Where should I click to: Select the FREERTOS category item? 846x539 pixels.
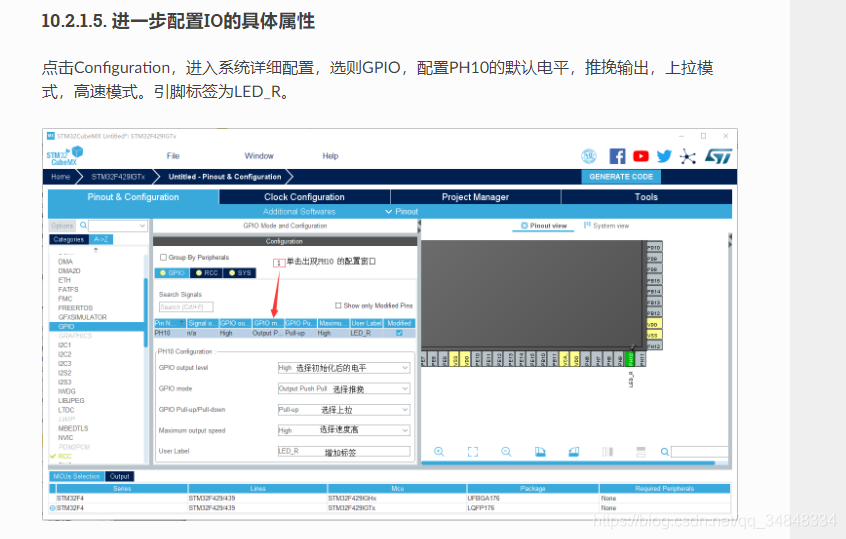click(76, 308)
